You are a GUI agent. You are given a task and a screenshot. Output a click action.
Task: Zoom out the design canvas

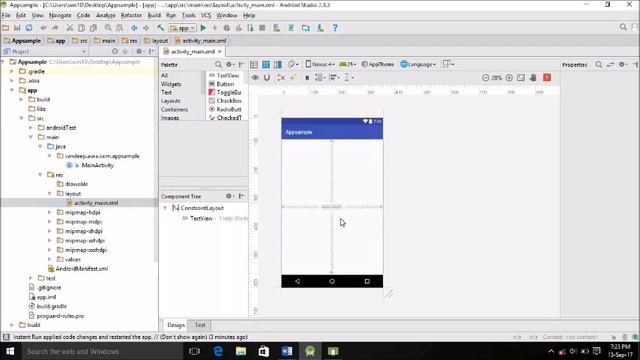tap(485, 78)
